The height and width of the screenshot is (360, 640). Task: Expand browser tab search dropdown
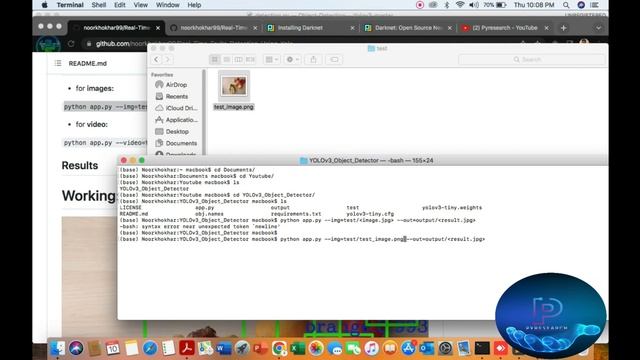tap(598, 28)
